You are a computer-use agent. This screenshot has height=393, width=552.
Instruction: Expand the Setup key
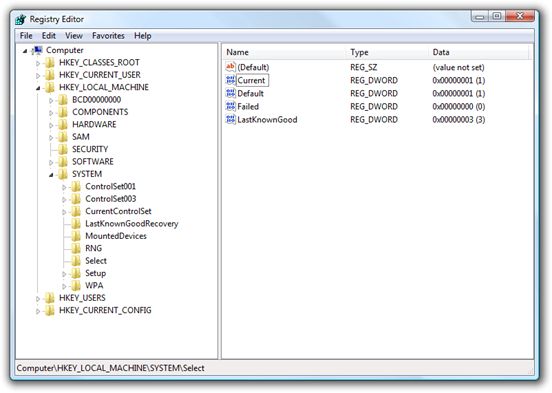64,274
